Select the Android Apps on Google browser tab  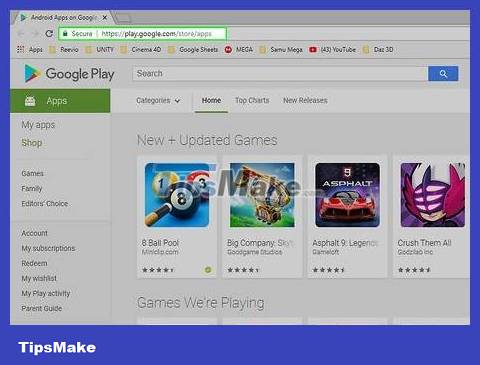click(63, 17)
